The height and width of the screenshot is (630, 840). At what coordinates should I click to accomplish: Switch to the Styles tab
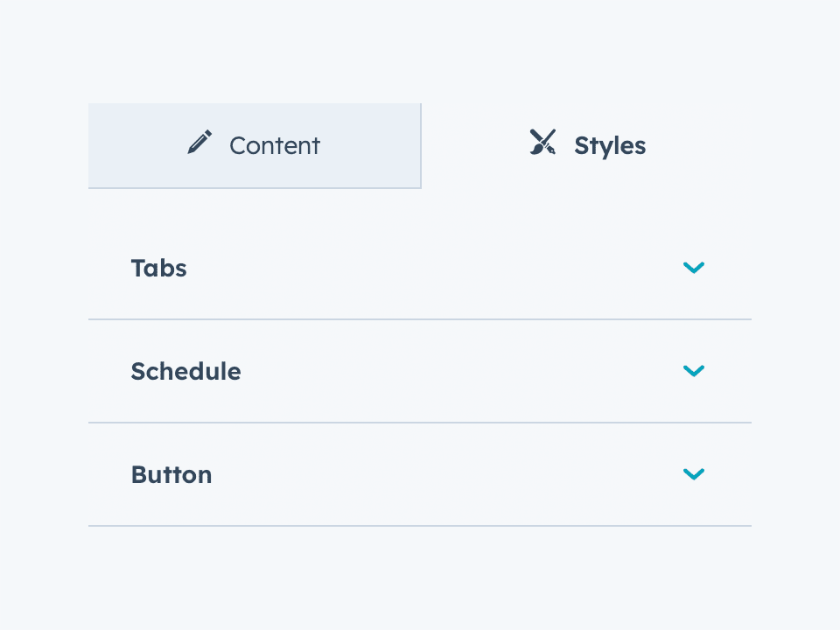[x=586, y=145]
